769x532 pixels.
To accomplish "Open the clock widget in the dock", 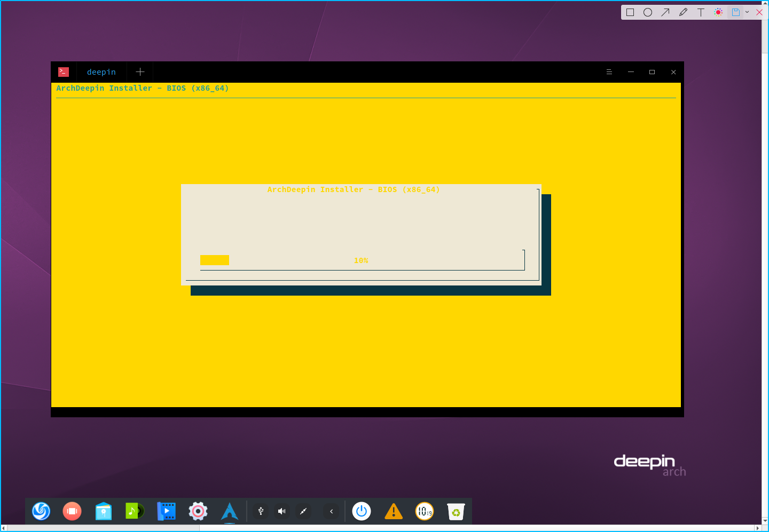I will (x=425, y=511).
